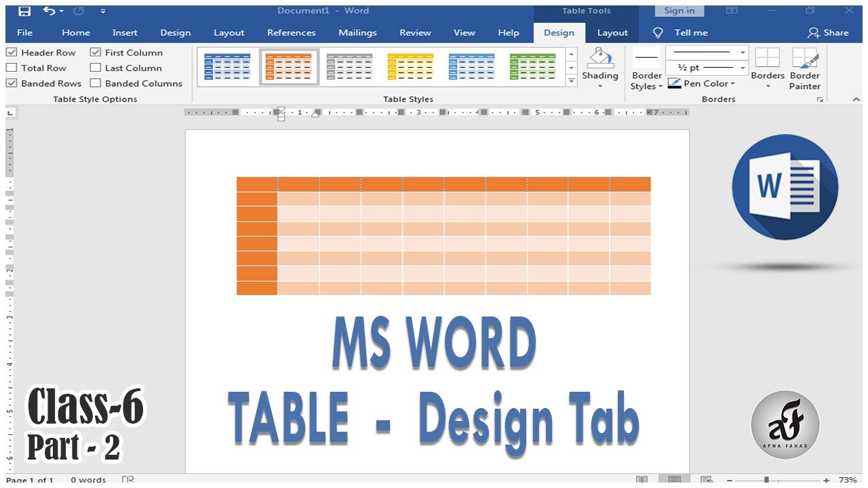The width and height of the screenshot is (868, 488).
Task: Click the Shading paint bucket icon
Action: 599,58
